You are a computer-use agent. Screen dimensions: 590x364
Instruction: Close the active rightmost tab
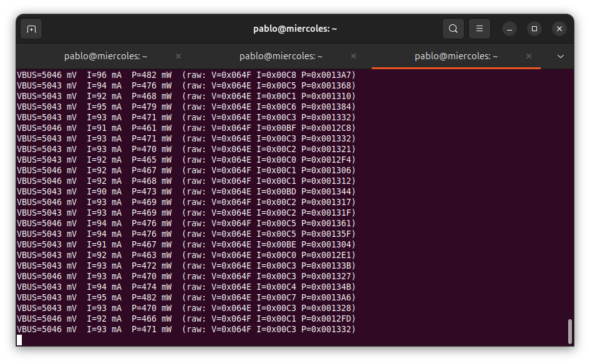tap(530, 55)
